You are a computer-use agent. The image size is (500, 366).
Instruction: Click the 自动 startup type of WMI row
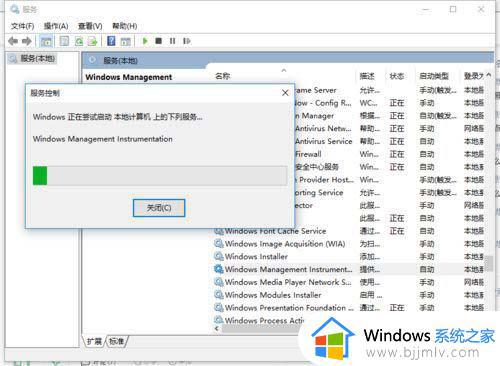(x=427, y=269)
